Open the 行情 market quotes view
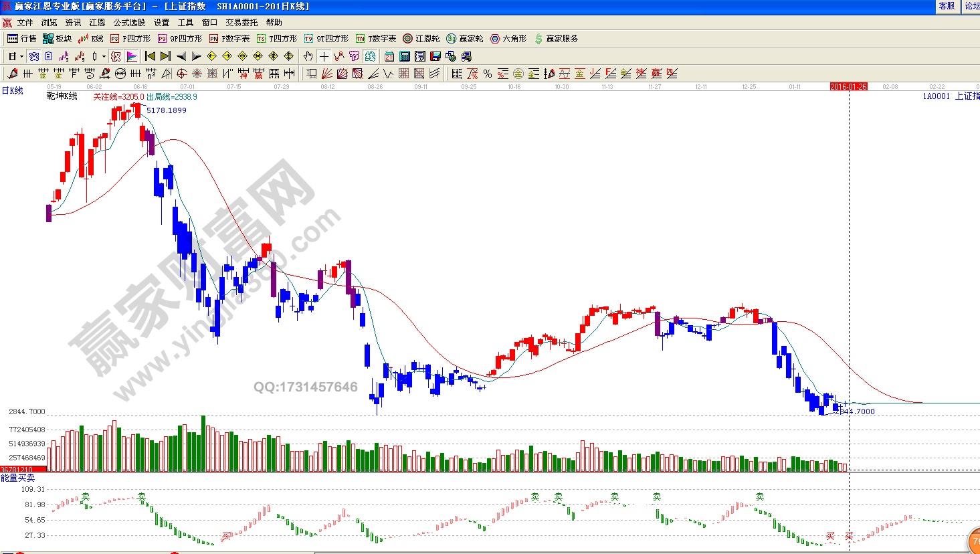980x554 pixels. tap(21, 39)
